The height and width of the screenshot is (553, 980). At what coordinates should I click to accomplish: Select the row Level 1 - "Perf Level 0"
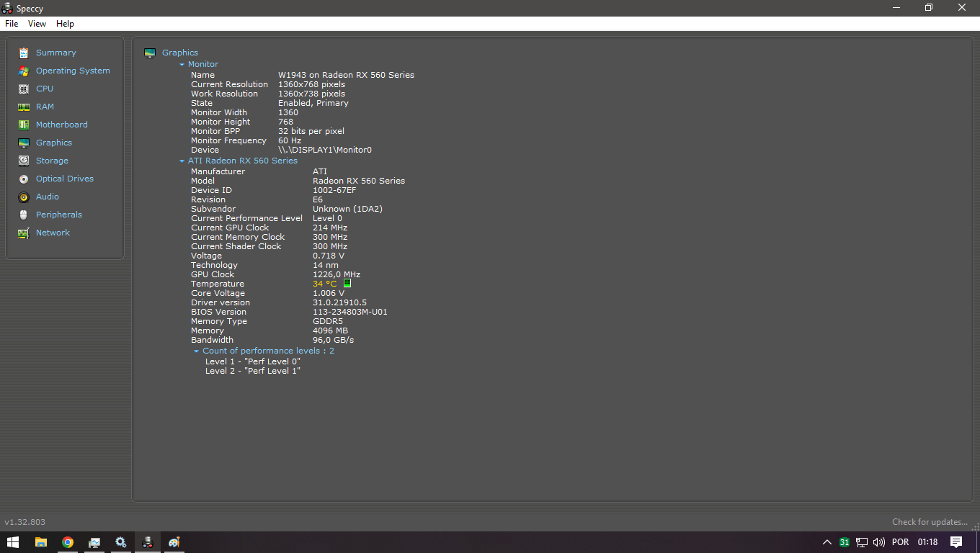click(x=252, y=361)
